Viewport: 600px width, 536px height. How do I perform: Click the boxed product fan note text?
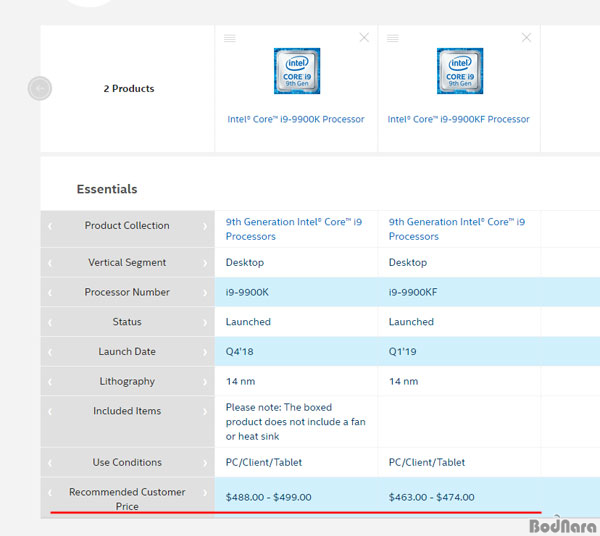pyautogui.click(x=295, y=422)
